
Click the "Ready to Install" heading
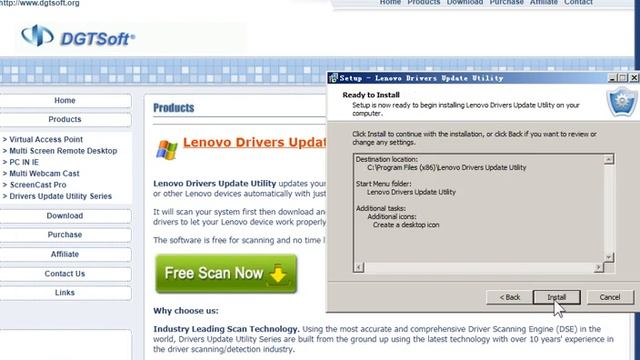click(371, 95)
